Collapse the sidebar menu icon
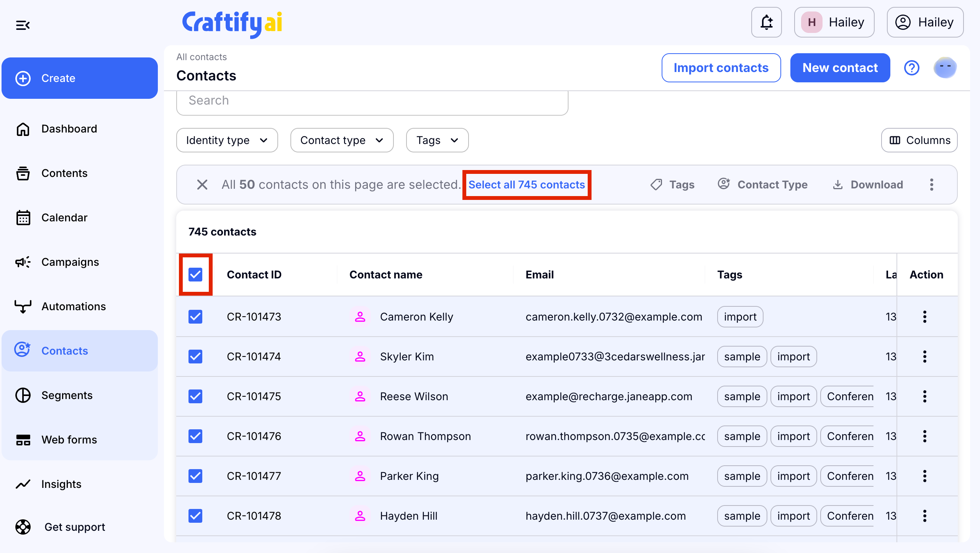The width and height of the screenshot is (980, 553). click(x=23, y=25)
